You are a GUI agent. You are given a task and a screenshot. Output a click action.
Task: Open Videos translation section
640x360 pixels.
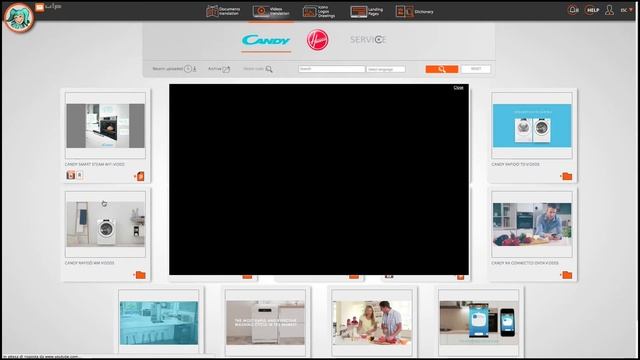(271, 11)
